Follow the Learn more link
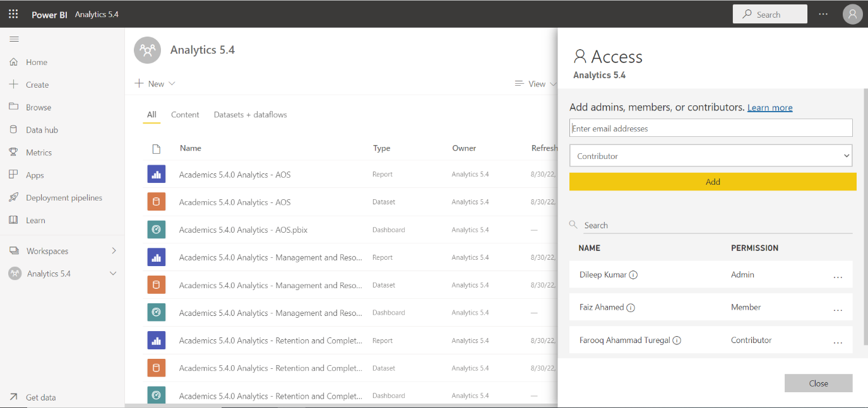The height and width of the screenshot is (408, 868). (770, 108)
